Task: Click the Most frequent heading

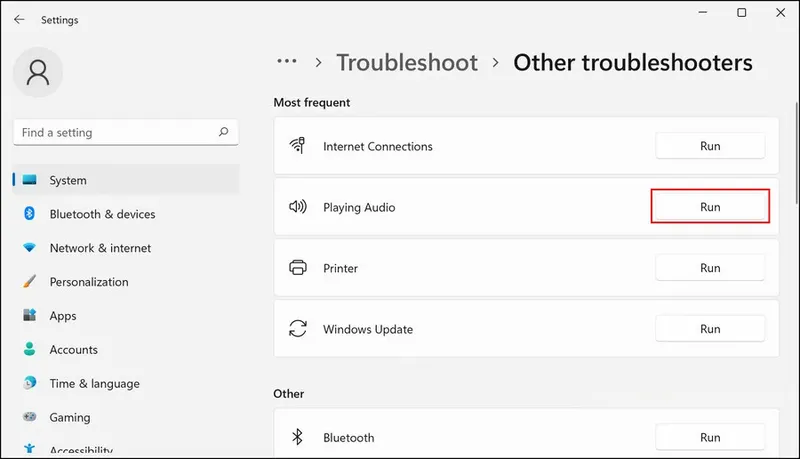Action: click(x=312, y=102)
